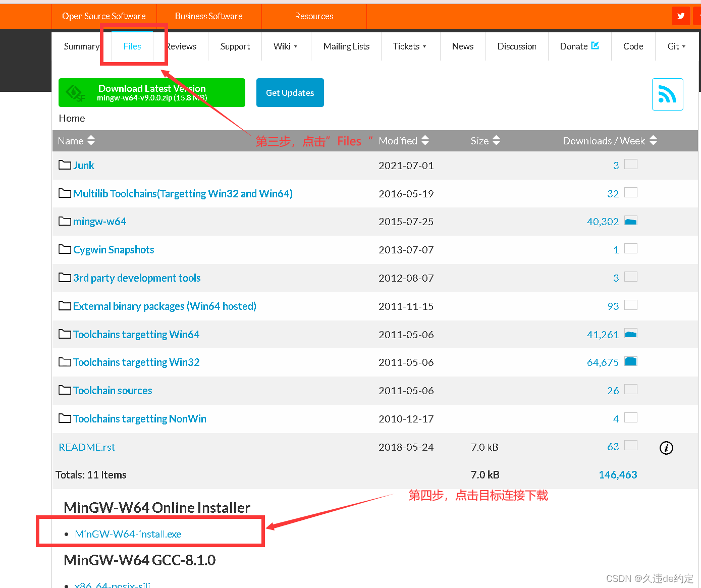Click folder icon beside Multilib Toolchains
This screenshot has height=588, width=701.
tap(65, 193)
